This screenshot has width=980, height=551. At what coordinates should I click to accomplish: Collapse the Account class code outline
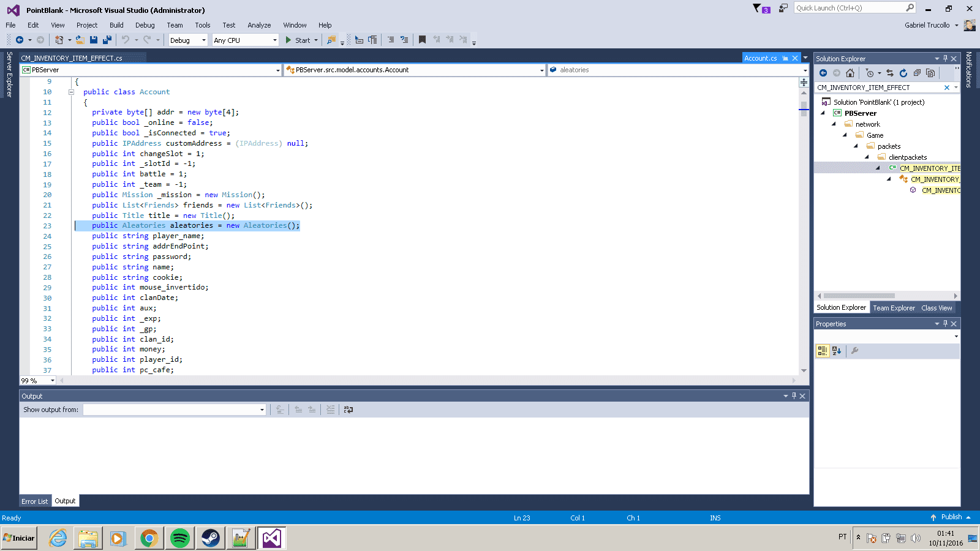click(x=71, y=92)
